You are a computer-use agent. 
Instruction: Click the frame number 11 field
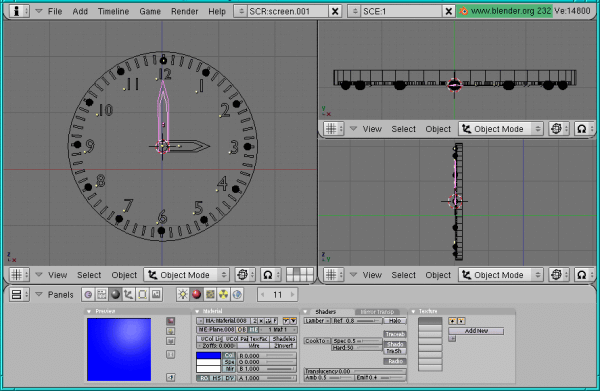[x=277, y=294]
